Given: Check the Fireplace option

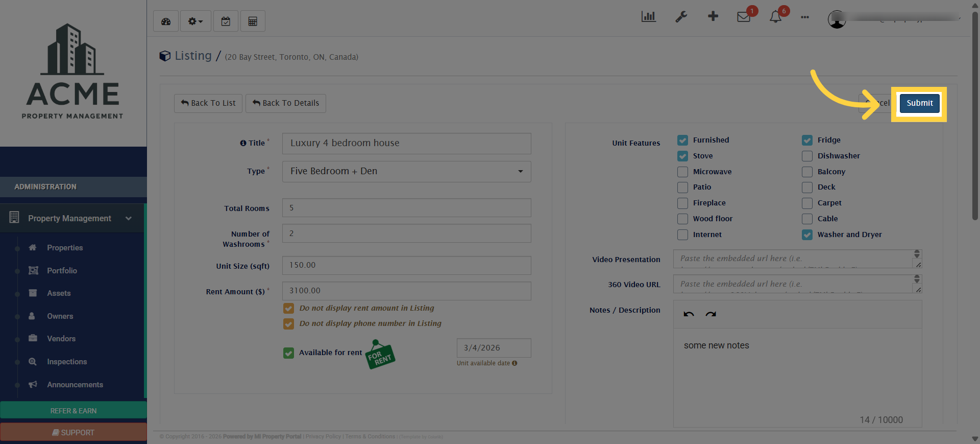Looking at the screenshot, I should pos(682,203).
